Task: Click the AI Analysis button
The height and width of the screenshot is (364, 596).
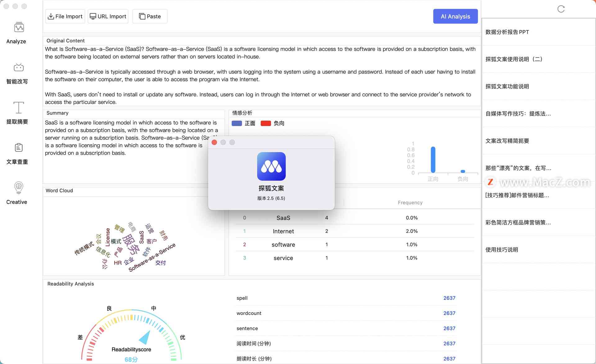Action: pos(455,16)
